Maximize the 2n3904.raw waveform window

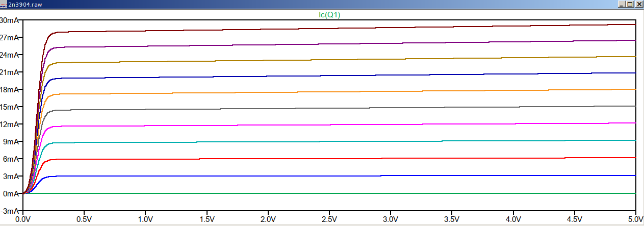[x=630, y=4]
